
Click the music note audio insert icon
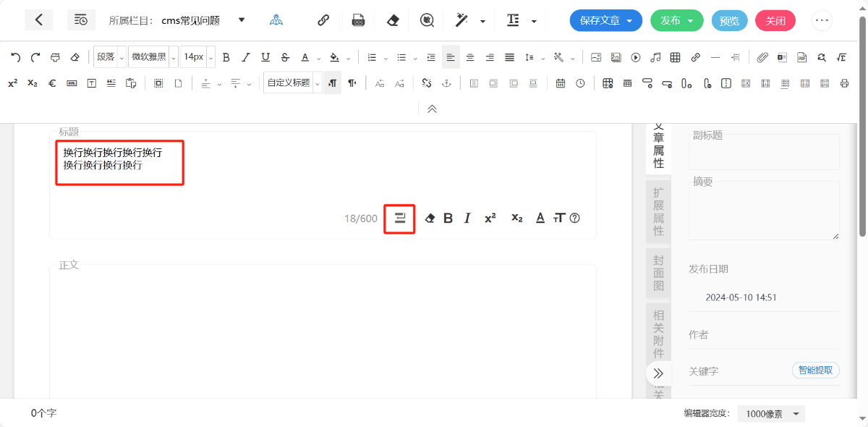655,57
